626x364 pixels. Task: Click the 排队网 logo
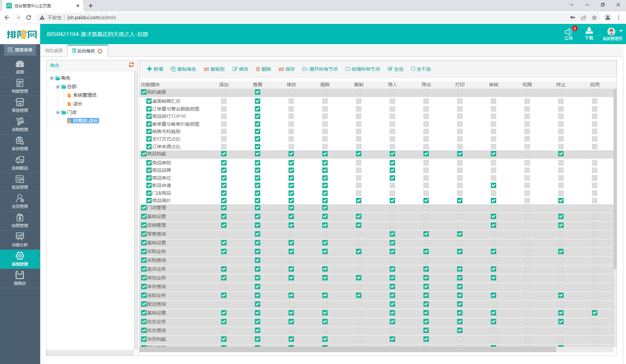pos(22,34)
